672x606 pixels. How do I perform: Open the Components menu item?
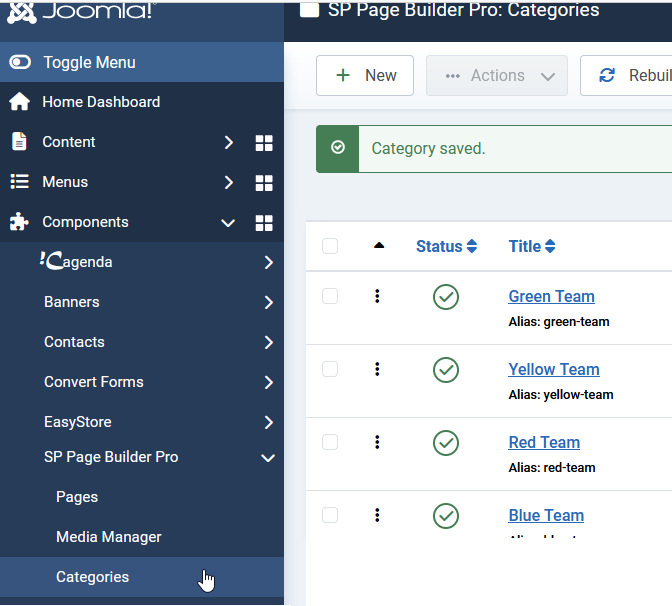pyautogui.click(x=85, y=222)
